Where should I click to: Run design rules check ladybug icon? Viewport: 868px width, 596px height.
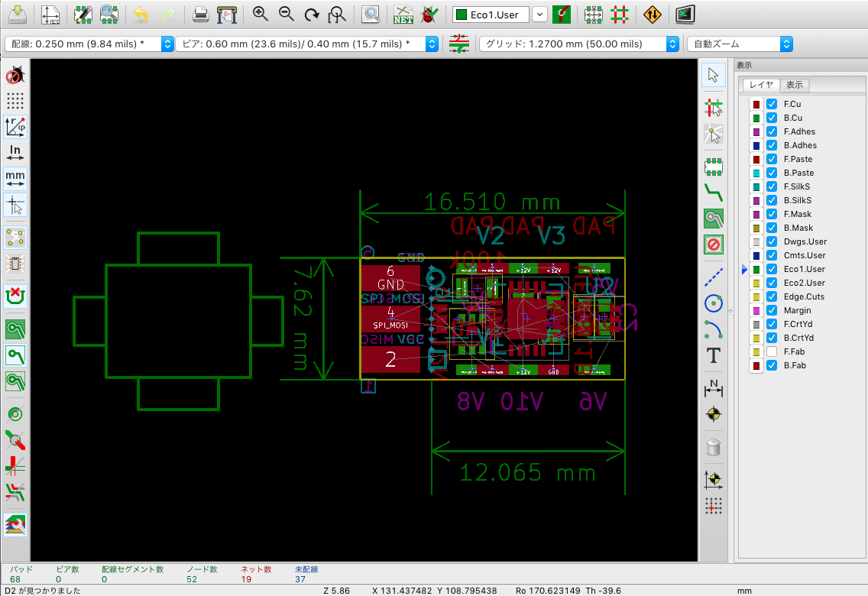pyautogui.click(x=429, y=15)
